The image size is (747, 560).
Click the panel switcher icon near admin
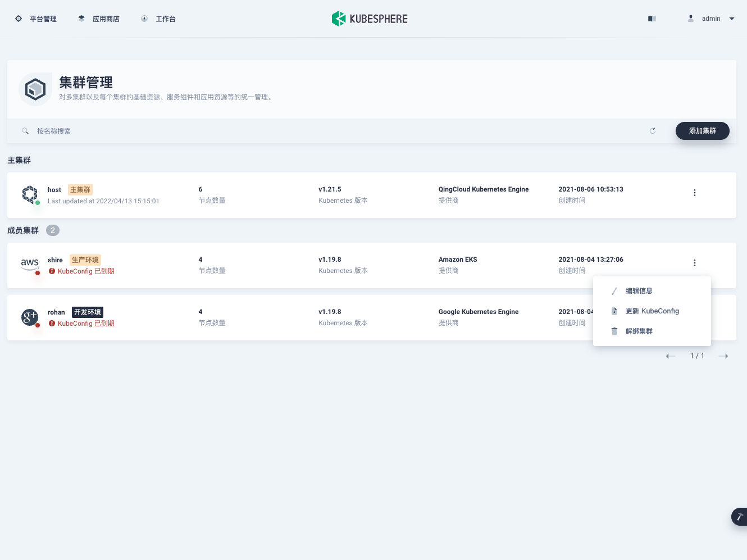[652, 18]
